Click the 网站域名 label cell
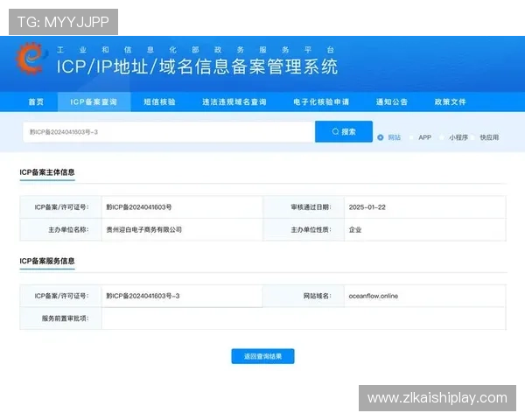 point(304,296)
